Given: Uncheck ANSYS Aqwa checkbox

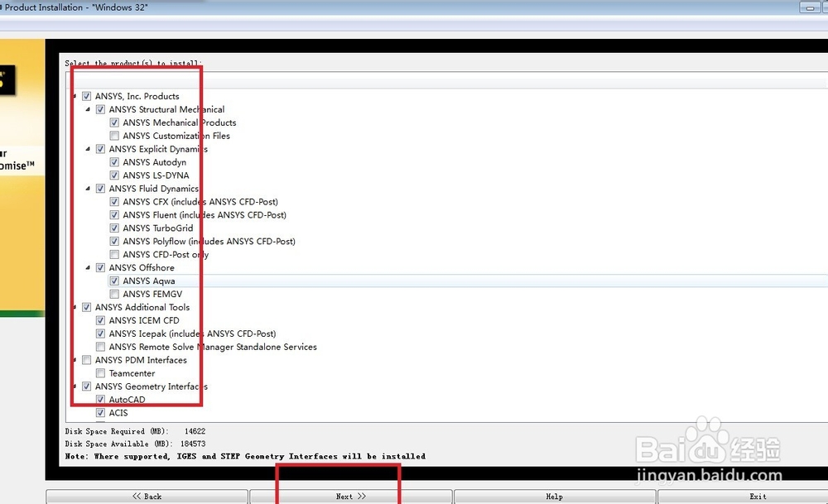Looking at the screenshot, I should pyautogui.click(x=114, y=281).
